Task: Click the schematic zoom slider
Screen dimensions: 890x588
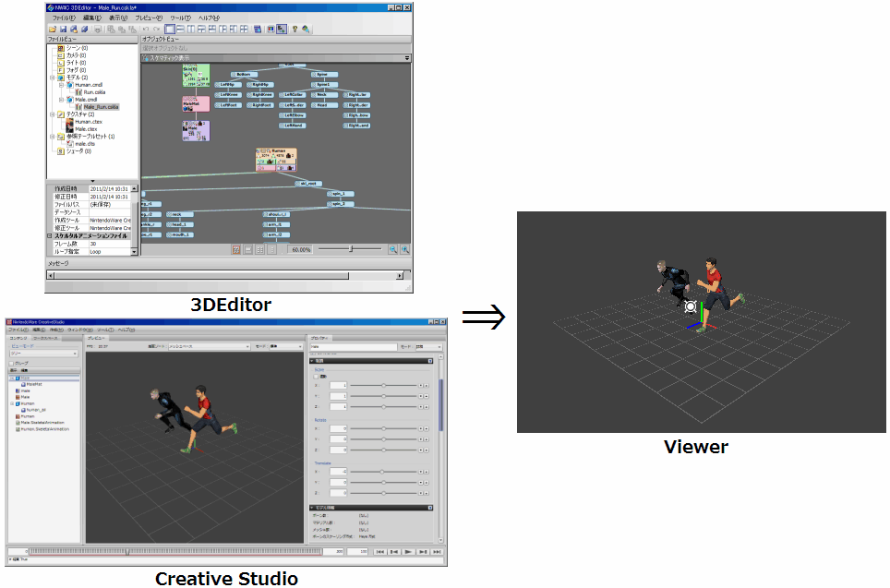Action: point(350,249)
